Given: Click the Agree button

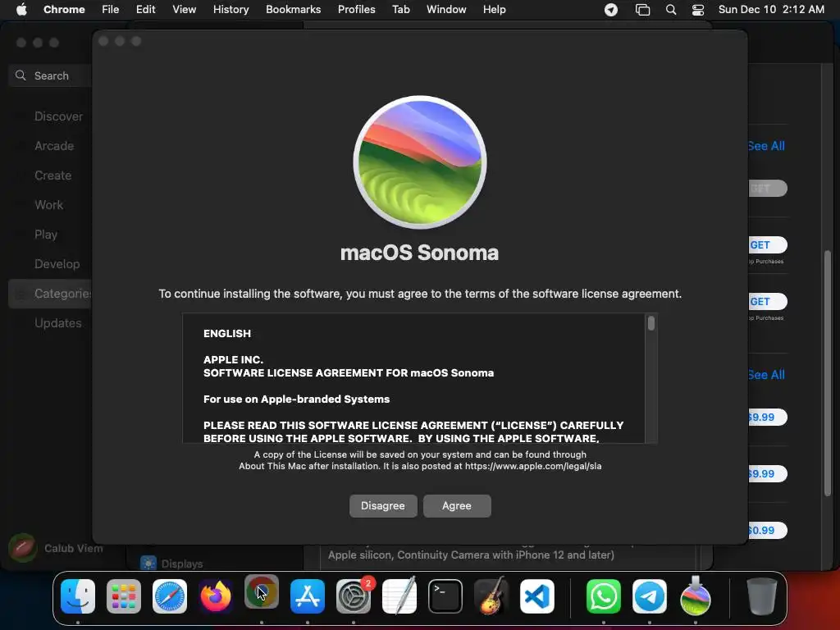Looking at the screenshot, I should click(456, 505).
